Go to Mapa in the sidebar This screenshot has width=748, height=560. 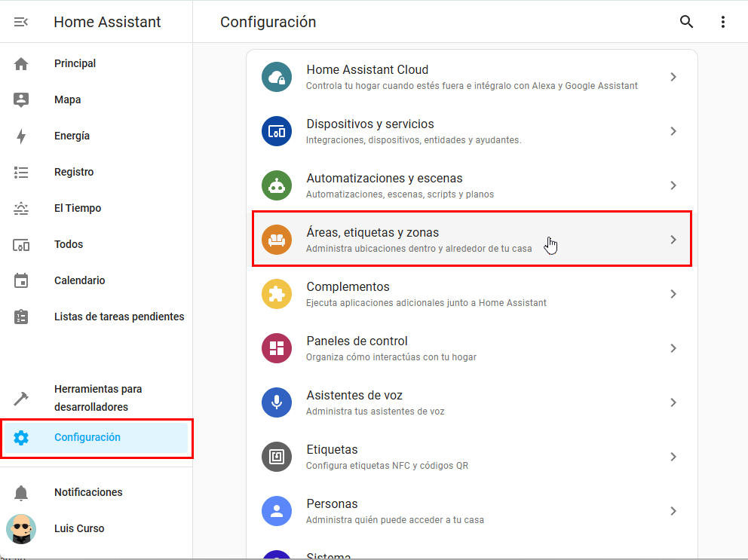[67, 99]
